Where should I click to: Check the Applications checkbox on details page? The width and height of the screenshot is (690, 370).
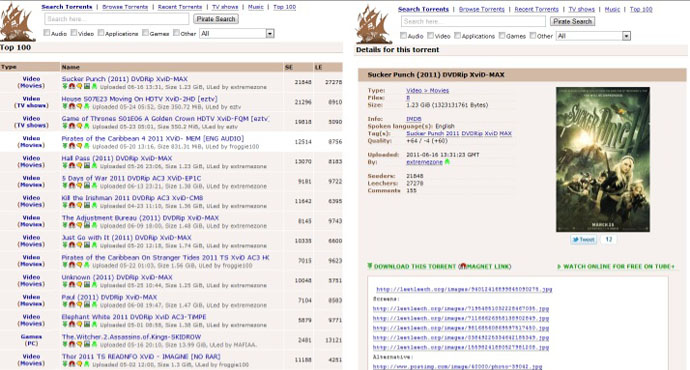457,35
